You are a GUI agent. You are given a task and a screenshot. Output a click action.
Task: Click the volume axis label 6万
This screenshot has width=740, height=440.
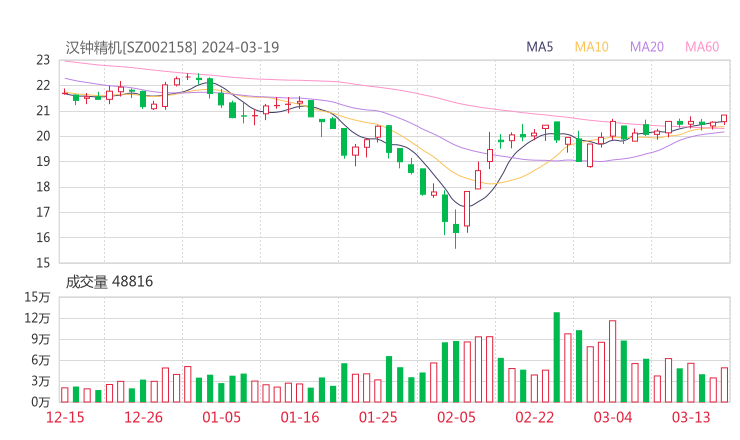tap(41, 360)
